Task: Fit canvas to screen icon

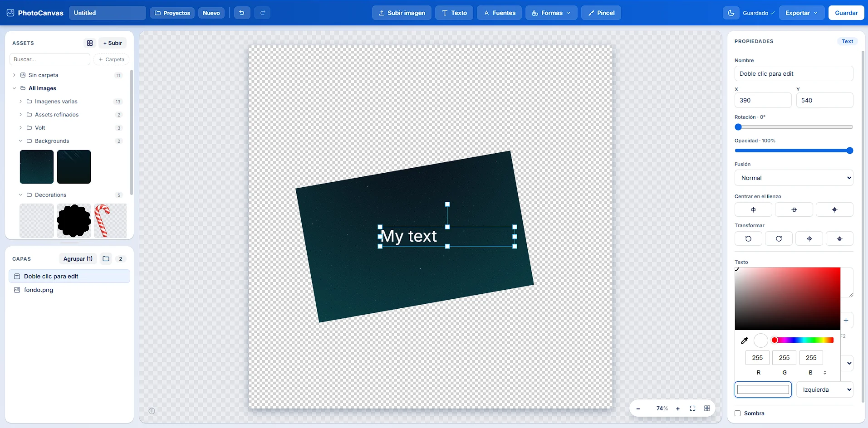Action: pos(692,409)
